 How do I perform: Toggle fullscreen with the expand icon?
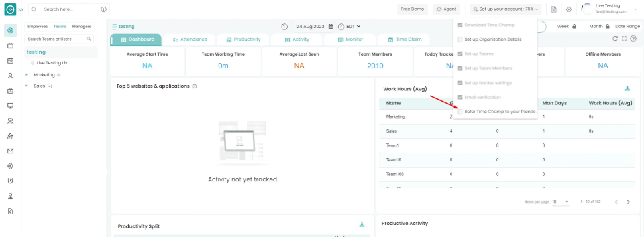coord(624,38)
